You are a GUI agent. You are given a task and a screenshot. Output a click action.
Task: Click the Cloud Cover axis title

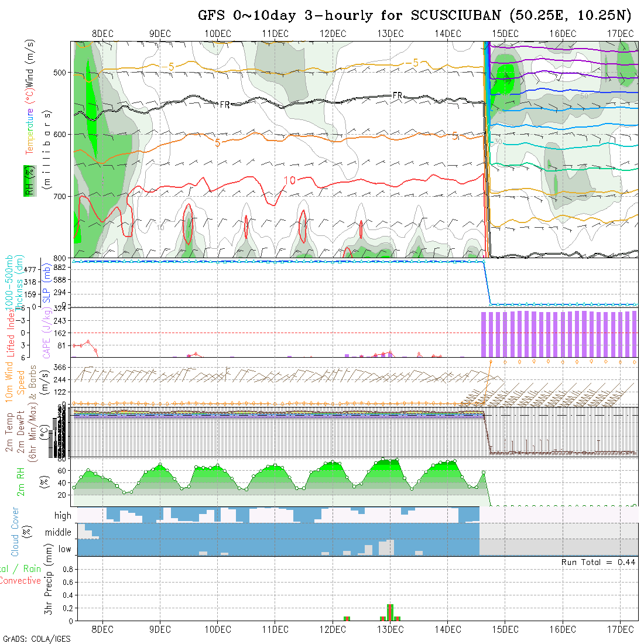coord(15,532)
